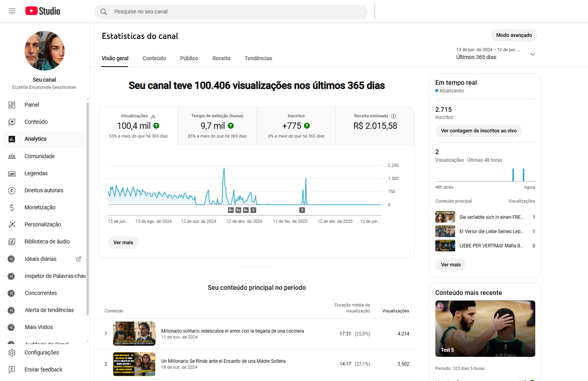Click the Modo avançado button
Image resolution: width=588 pixels, height=381 pixels.
[514, 35]
